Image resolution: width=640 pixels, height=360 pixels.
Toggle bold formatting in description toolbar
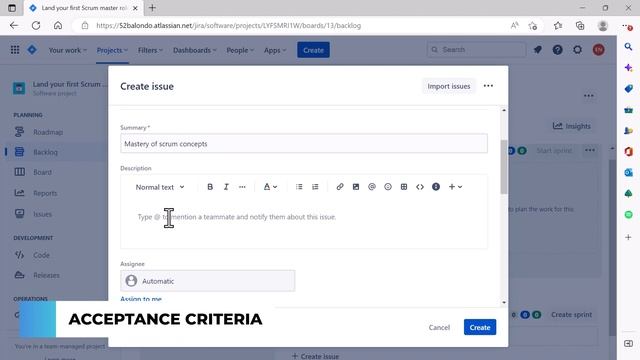tap(210, 187)
